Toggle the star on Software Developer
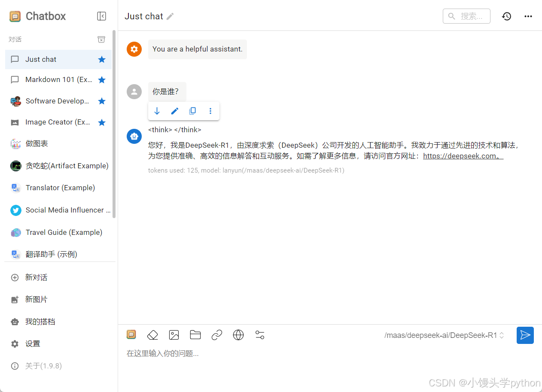Screen dimensions: 542x392 tap(102, 101)
